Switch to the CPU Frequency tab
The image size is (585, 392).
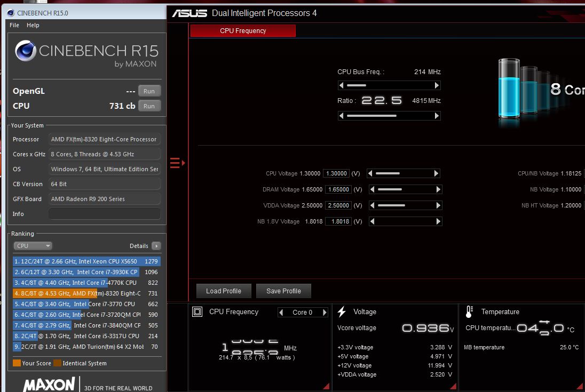pos(243,30)
